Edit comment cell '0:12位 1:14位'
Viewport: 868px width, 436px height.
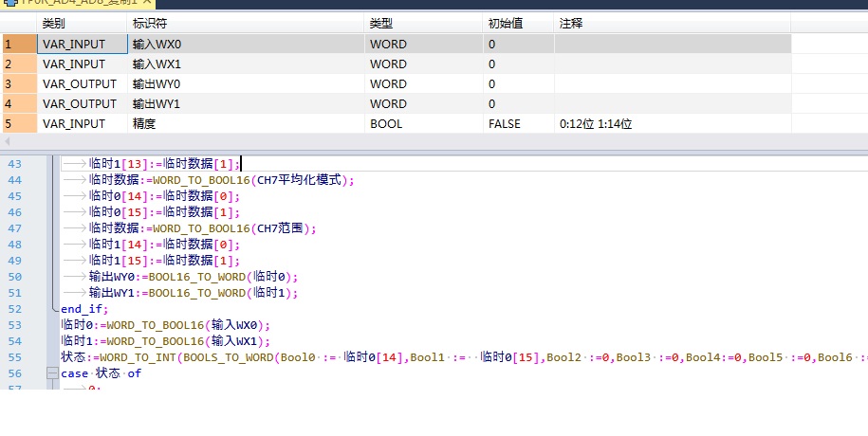click(672, 123)
